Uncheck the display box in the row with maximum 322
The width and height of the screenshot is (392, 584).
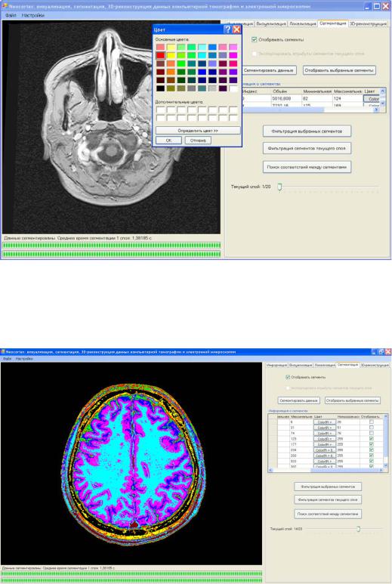(372, 461)
